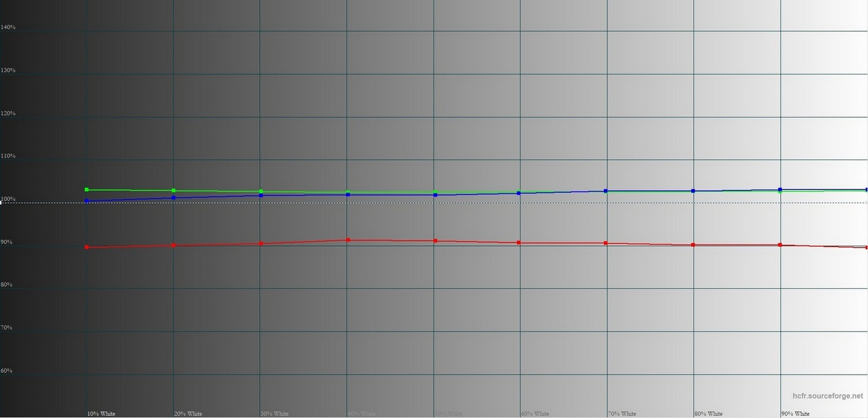
Task: Pick the blue data point at 30% White
Action: click(x=261, y=195)
